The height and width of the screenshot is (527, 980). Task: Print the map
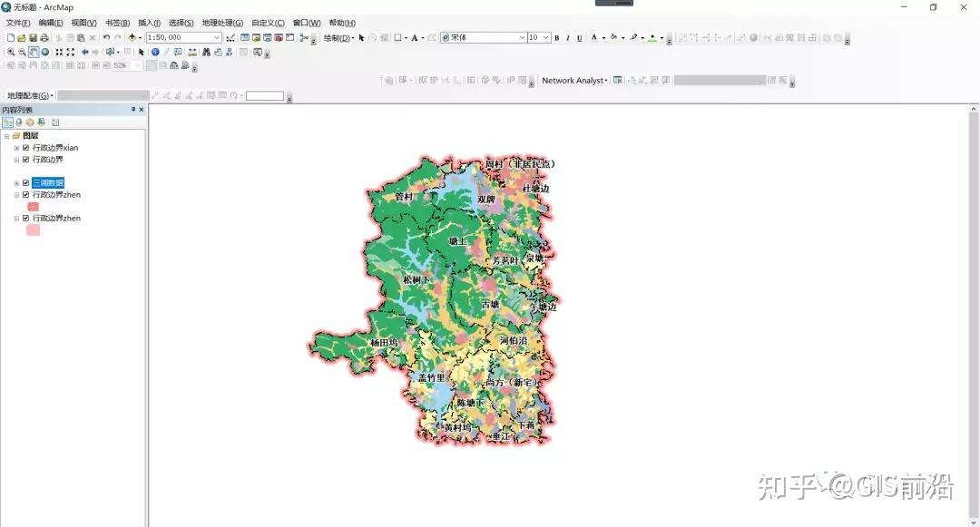point(44,37)
